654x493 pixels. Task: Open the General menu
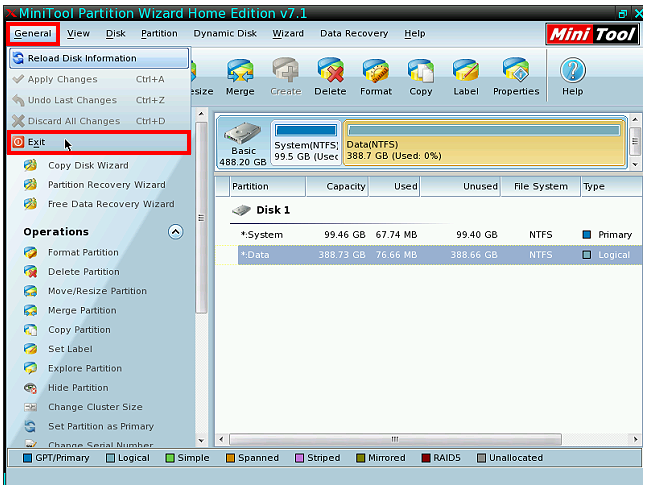pos(33,33)
